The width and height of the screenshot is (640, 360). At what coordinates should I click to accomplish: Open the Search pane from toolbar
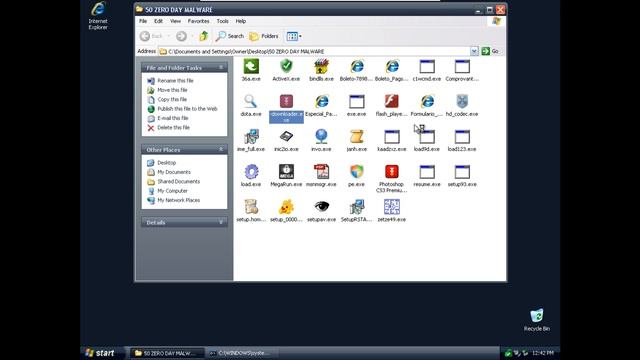click(x=229, y=36)
